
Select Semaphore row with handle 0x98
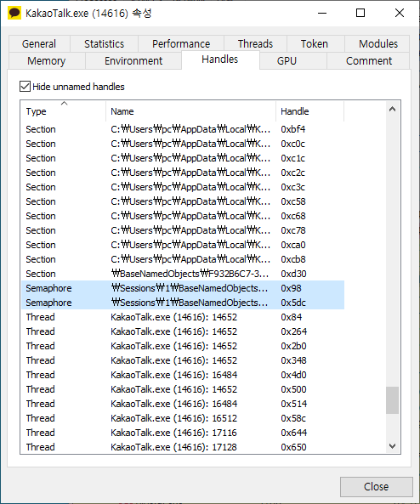(183, 288)
